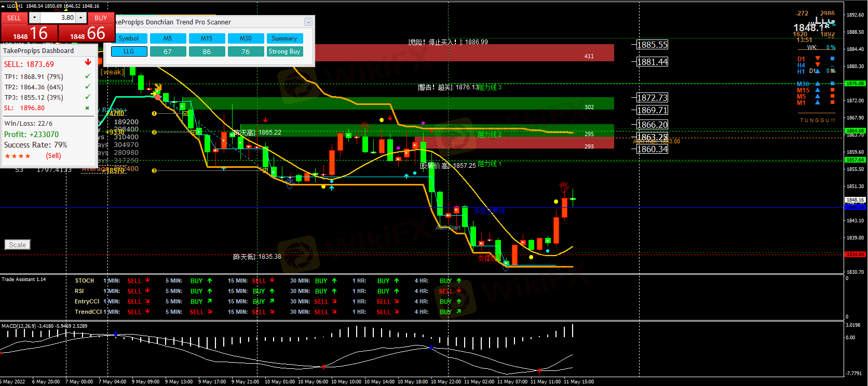Click the LLG symbol cell in scanner

click(x=129, y=51)
